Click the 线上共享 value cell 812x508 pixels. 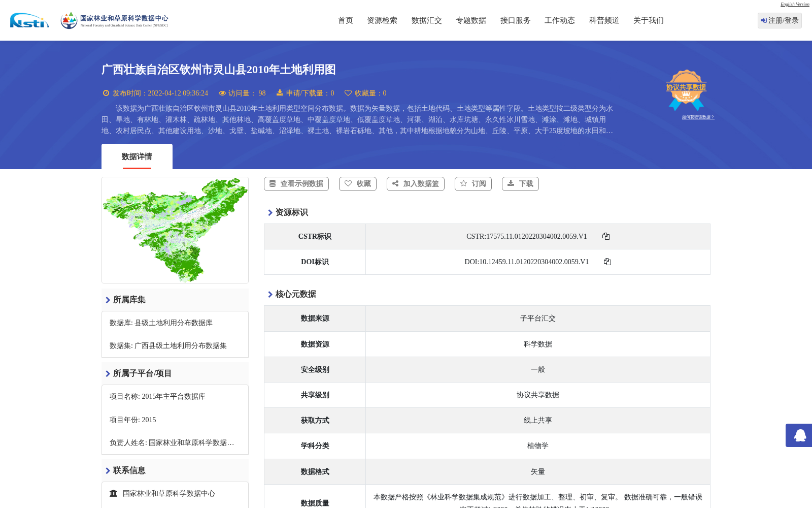pyautogui.click(x=537, y=421)
